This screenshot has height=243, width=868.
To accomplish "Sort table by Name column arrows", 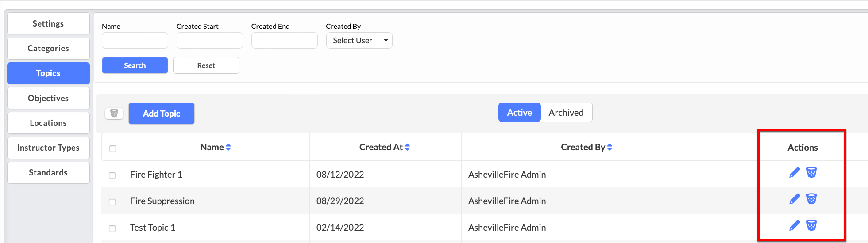I will pyautogui.click(x=228, y=147).
